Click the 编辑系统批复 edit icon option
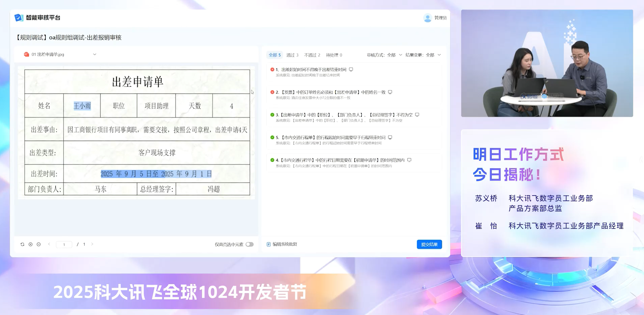This screenshot has width=644, height=315. pos(269,244)
